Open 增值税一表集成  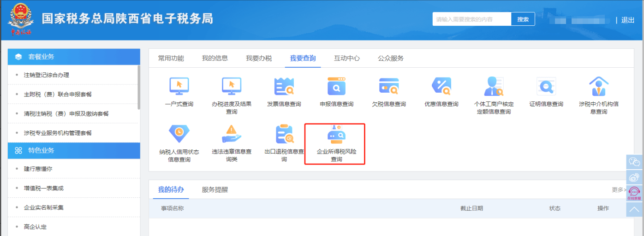(x=44, y=188)
